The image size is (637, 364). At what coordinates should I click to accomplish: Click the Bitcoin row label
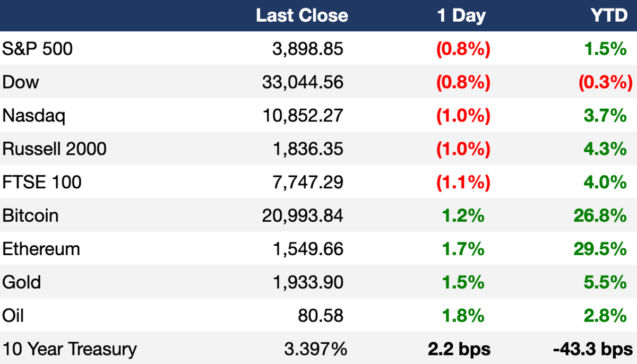tap(30, 216)
